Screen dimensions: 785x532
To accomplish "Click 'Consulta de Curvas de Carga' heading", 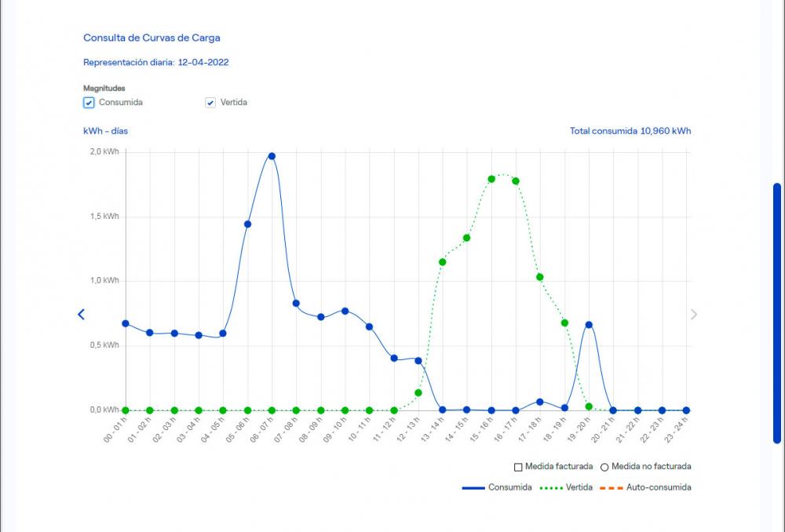I will click(152, 38).
